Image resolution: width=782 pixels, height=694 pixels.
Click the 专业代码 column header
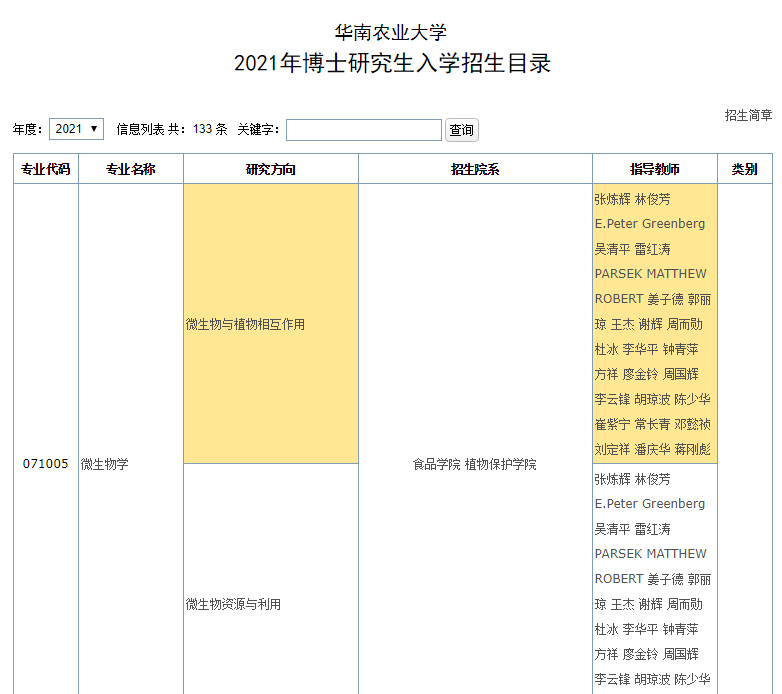click(46, 169)
